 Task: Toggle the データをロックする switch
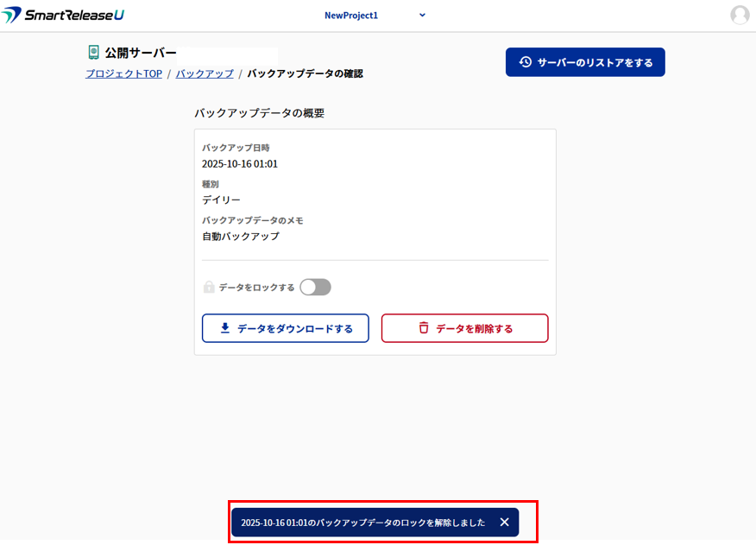pyautogui.click(x=315, y=288)
